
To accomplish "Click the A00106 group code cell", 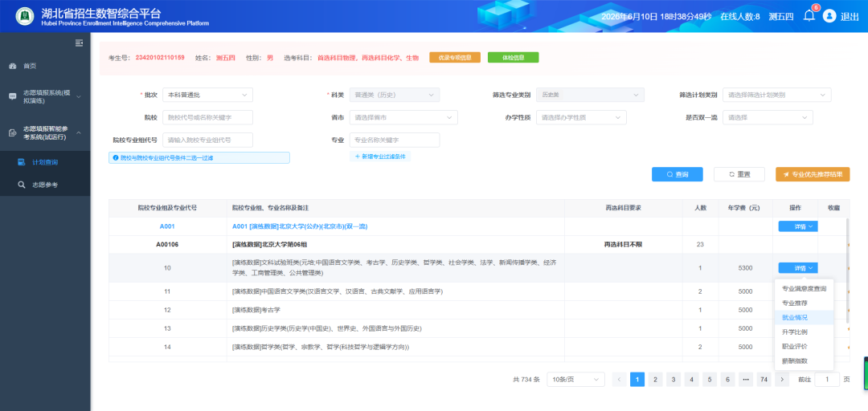I will (167, 245).
